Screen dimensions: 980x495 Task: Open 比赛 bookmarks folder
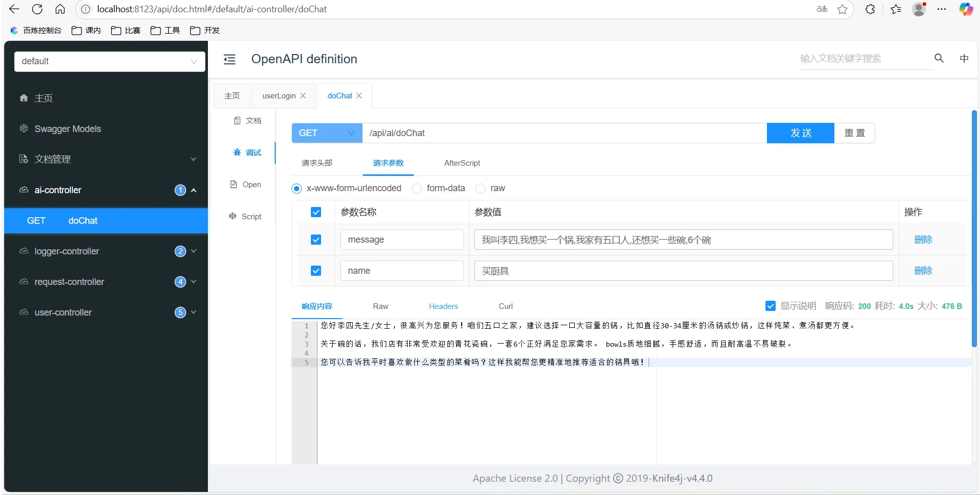click(x=125, y=31)
